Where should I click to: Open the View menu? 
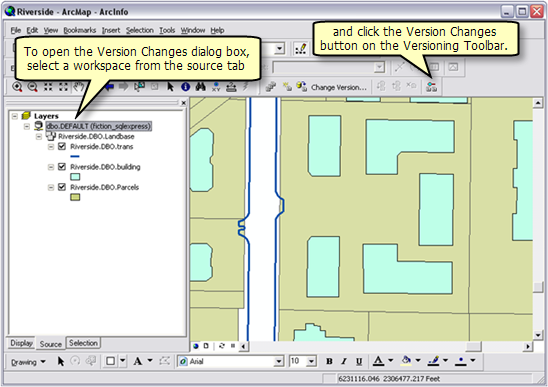click(x=51, y=30)
